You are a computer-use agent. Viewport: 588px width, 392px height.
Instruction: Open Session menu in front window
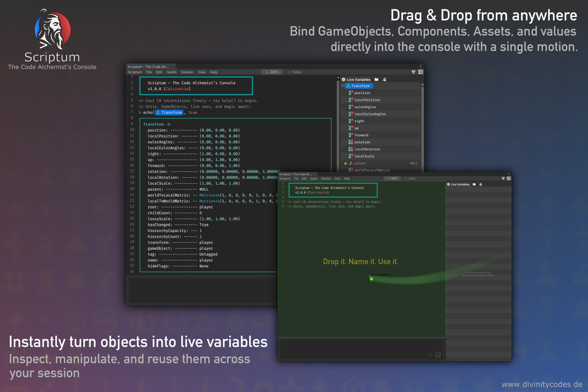pos(326,179)
